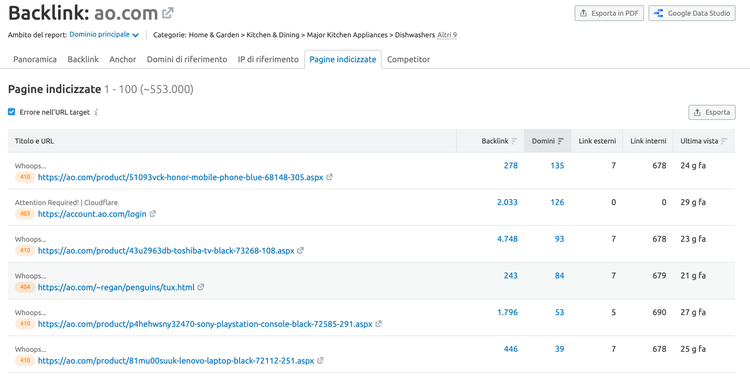Click domains count 39
The width and height of the screenshot is (750, 378).
click(559, 349)
